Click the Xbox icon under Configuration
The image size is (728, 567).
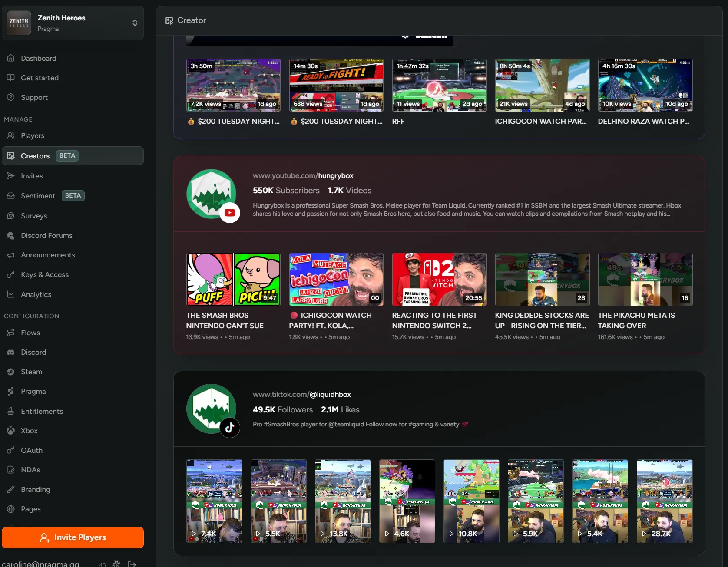click(x=10, y=430)
